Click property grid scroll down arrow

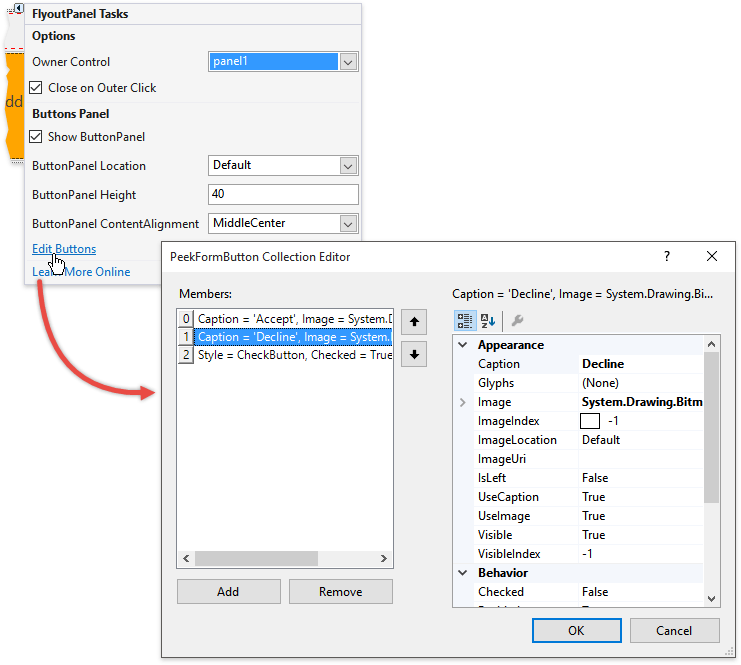click(x=711, y=598)
